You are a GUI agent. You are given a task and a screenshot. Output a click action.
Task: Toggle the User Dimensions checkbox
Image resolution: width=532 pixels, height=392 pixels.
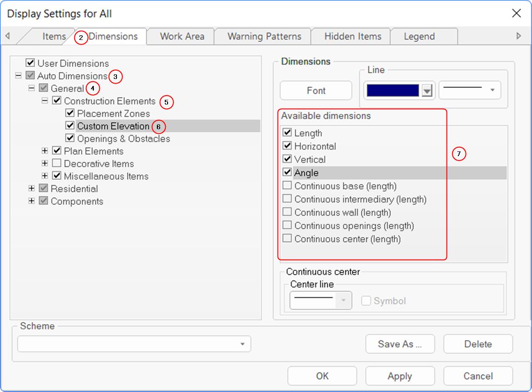30,62
